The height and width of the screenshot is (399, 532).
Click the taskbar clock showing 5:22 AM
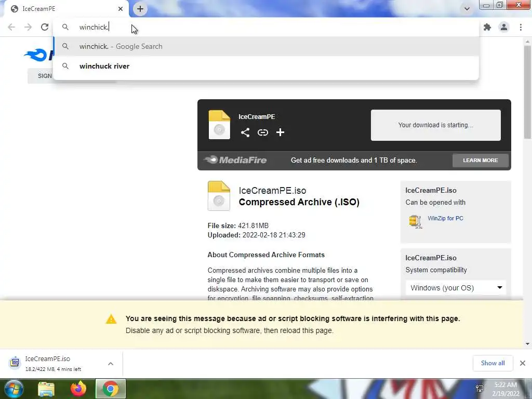click(506, 389)
